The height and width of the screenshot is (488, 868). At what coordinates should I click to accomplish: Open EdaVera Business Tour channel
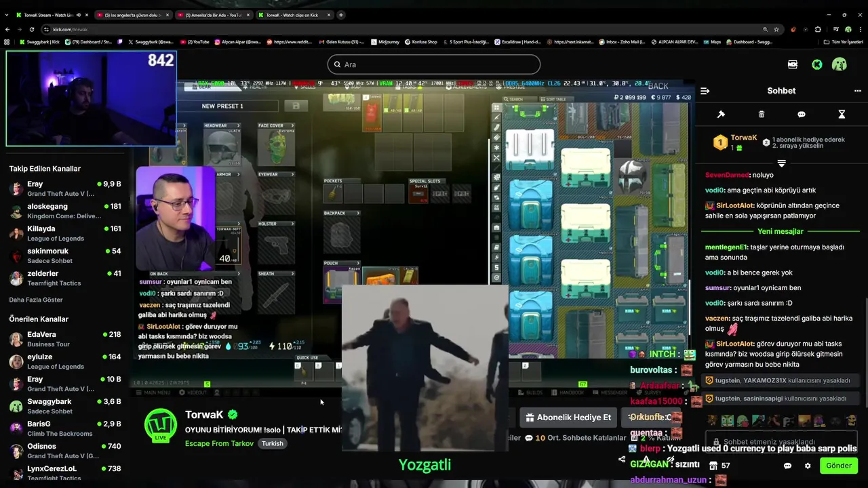[65, 339]
